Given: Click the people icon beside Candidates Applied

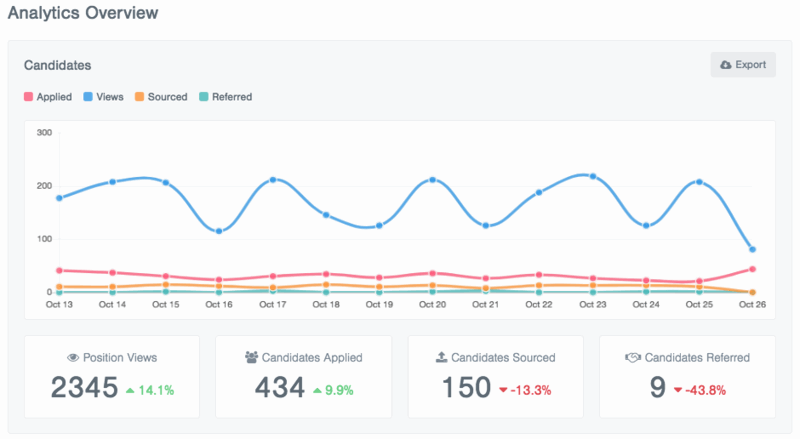Looking at the screenshot, I should tap(252, 357).
